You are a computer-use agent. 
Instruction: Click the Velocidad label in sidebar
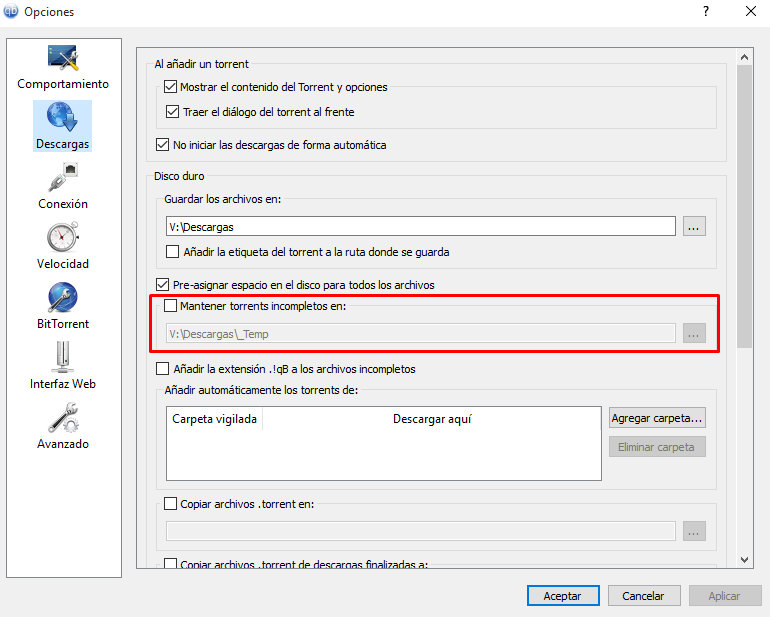[63, 264]
